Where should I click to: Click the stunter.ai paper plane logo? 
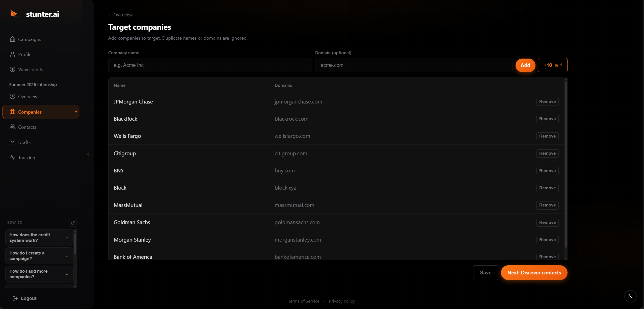(14, 14)
